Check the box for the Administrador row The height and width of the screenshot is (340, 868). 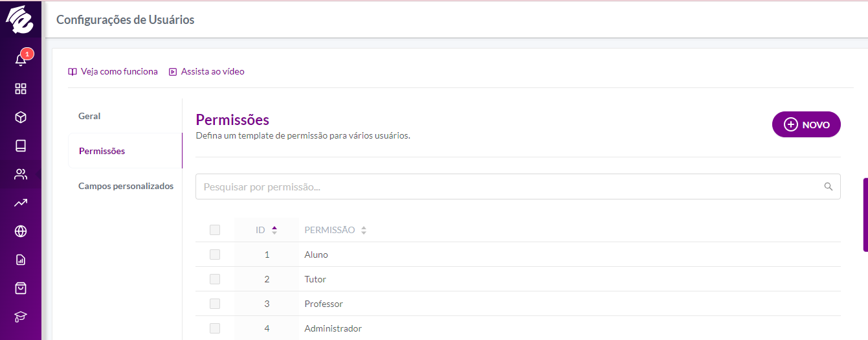point(215,328)
